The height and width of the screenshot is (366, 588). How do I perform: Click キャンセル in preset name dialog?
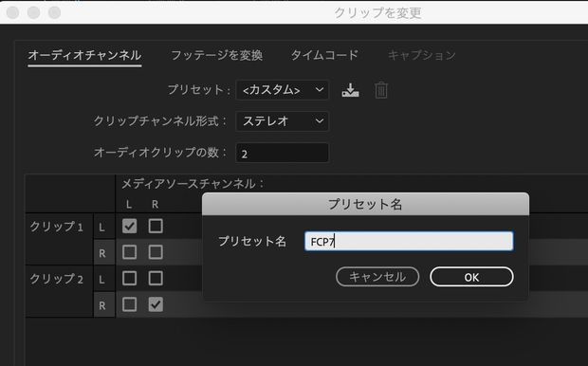pyautogui.click(x=377, y=277)
